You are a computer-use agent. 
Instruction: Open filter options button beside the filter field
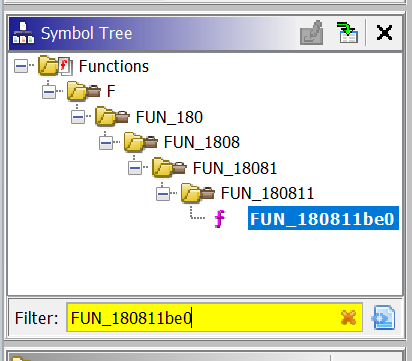383,317
